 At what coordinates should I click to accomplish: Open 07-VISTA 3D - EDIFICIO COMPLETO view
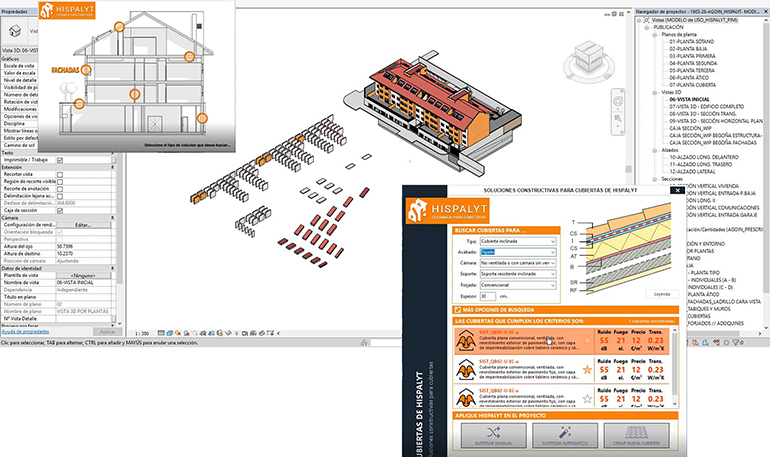pos(707,107)
